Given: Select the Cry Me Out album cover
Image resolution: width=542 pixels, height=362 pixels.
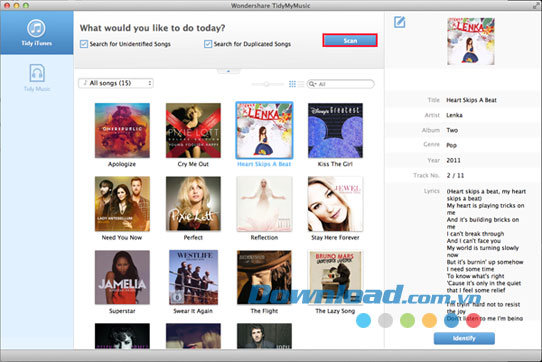Looking at the screenshot, I should tap(193, 130).
